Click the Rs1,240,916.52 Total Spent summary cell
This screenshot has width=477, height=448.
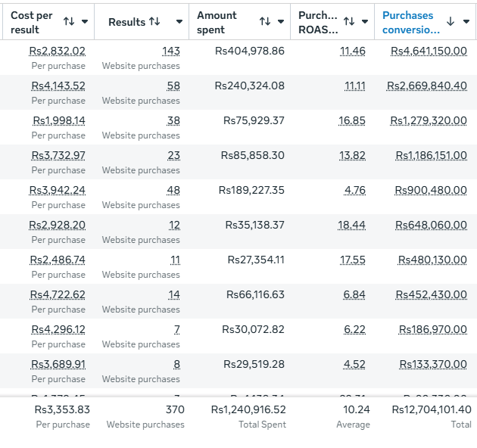[x=248, y=409]
